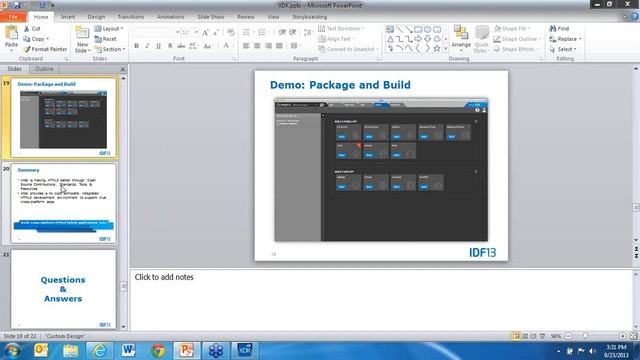This screenshot has width=640, height=360.
Task: Decrease font size with Shrink Font
Action: tap(216, 32)
